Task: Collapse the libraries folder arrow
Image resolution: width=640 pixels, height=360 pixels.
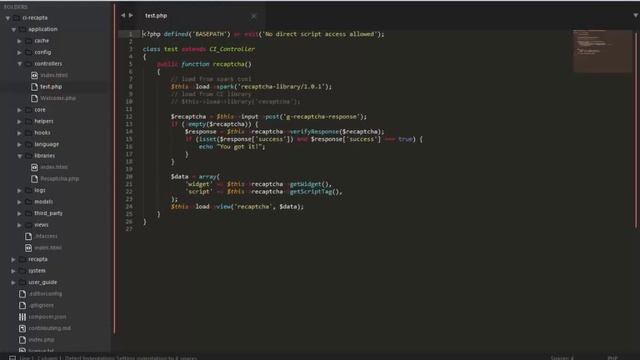Action: 20,156
